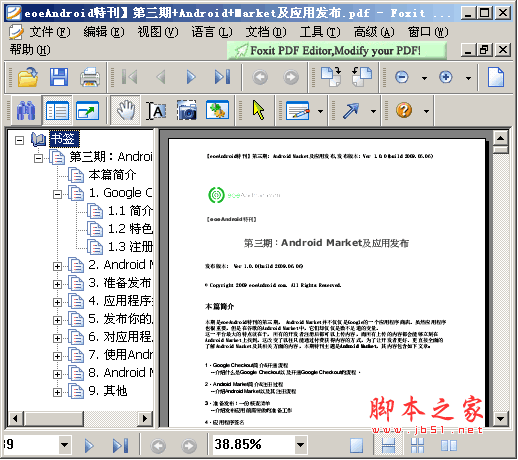Collapse the 1. Google bookmark node
Screen dimensions: 518x460
[x=57, y=194]
